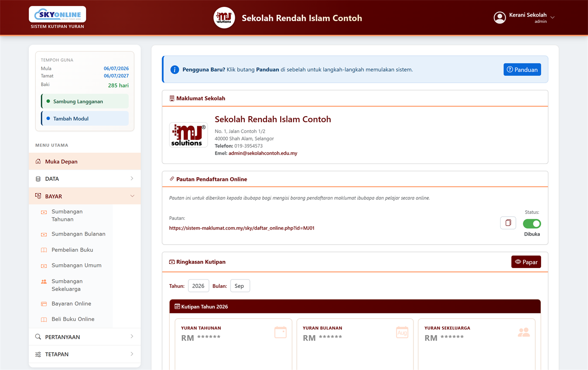The image size is (588, 370).
Task: Click the sliders icon beside TETAPAN
Action: [x=38, y=354]
